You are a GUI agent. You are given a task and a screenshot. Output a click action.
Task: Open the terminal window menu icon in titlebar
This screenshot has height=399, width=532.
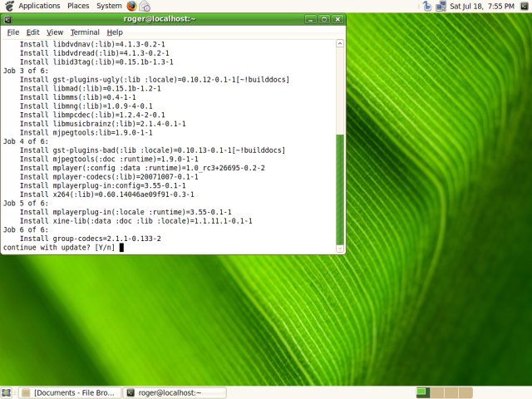click(x=7, y=20)
